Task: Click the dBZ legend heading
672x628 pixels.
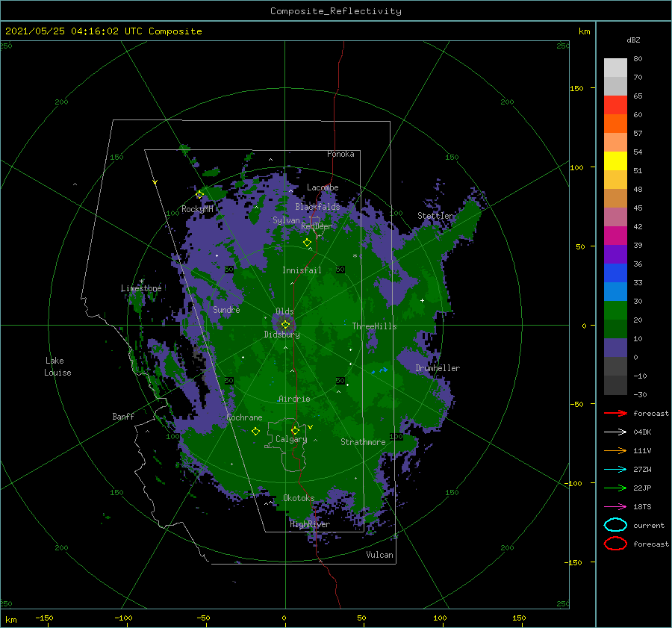Action: click(x=633, y=40)
